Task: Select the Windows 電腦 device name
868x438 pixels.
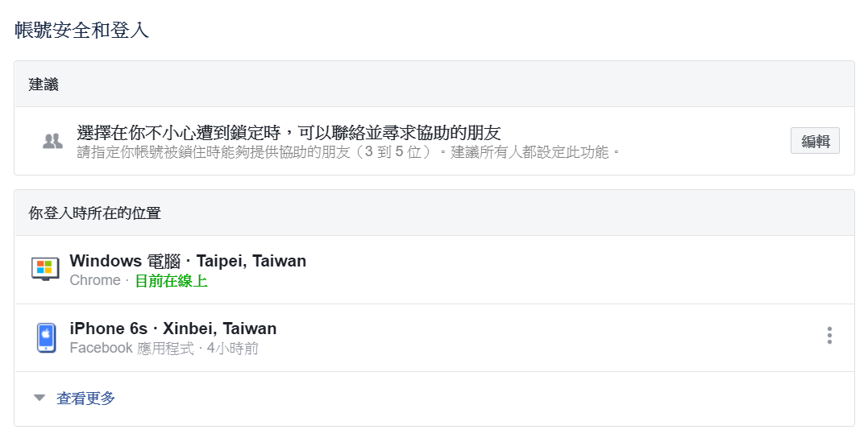Action: [x=107, y=261]
